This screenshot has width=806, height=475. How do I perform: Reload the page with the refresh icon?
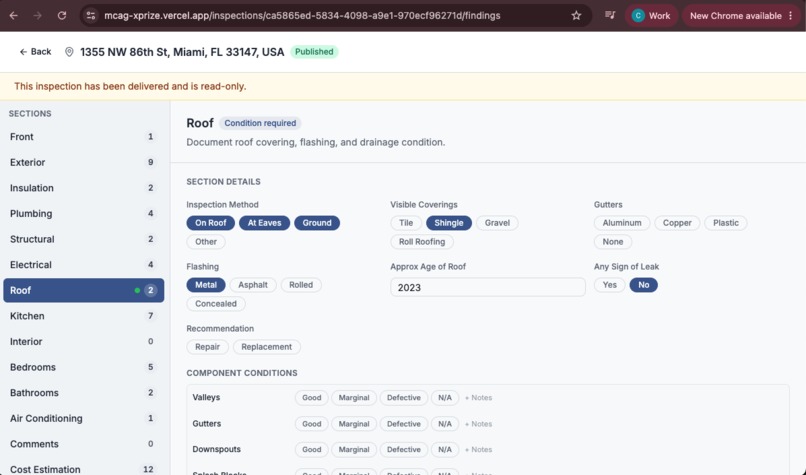tap(62, 15)
